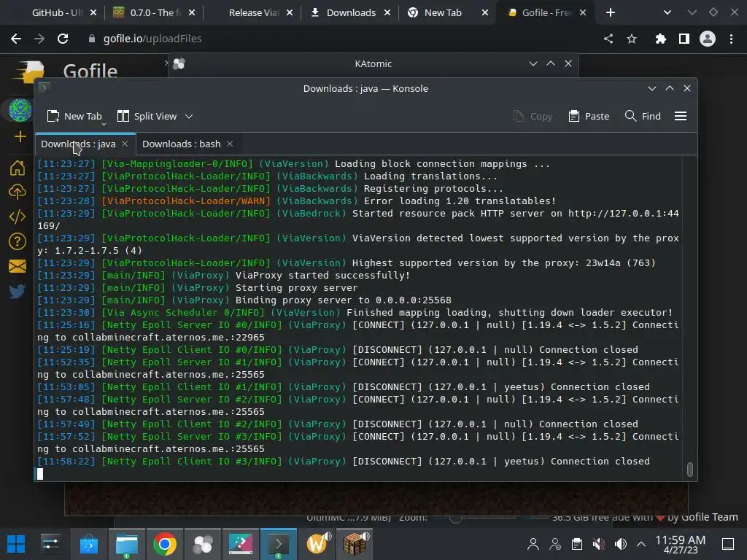Open the browser tab search dropdown
747x560 pixels.
click(x=667, y=13)
